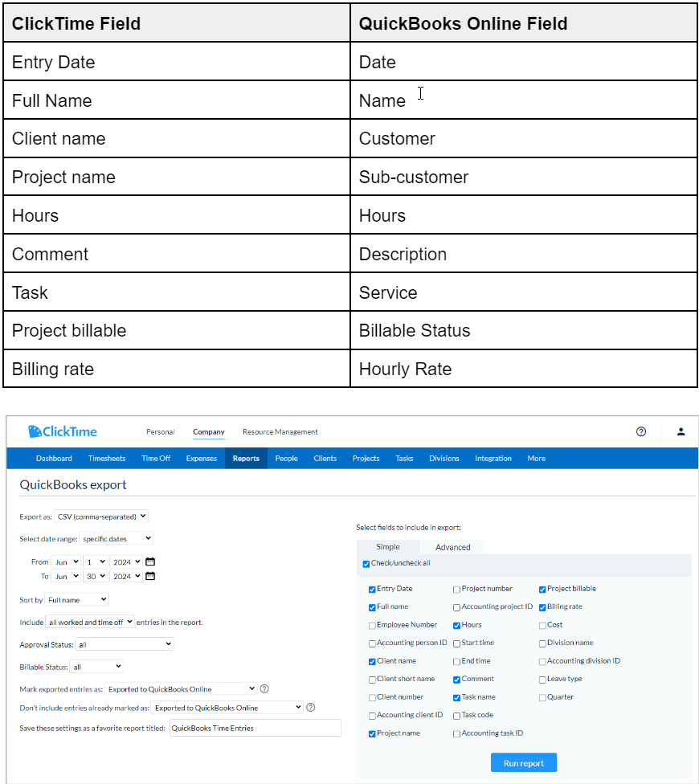
Task: Click help icon beside Mark exported entries
Action: tap(264, 688)
